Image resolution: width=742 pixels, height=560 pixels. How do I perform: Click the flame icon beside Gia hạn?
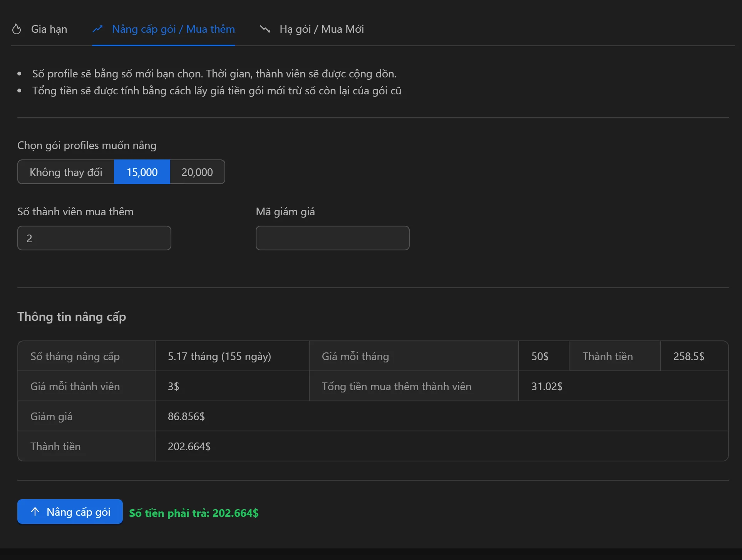[17, 29]
